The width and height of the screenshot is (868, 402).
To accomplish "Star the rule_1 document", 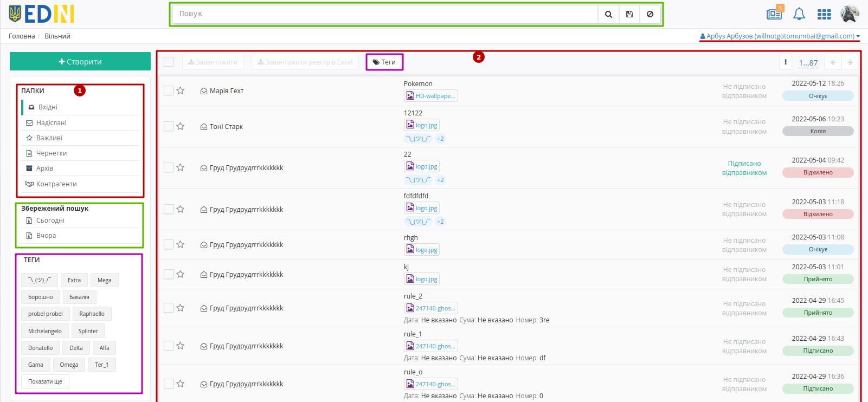I will tap(181, 346).
